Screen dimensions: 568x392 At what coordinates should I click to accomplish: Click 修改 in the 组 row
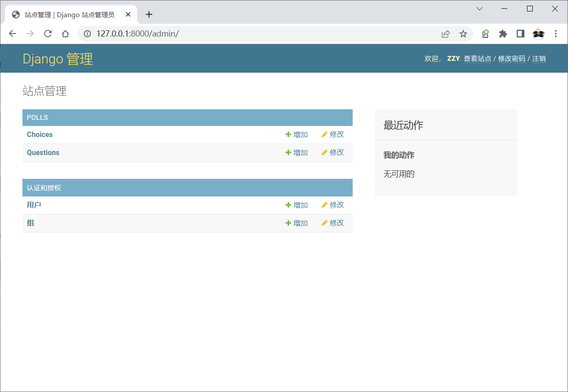333,223
